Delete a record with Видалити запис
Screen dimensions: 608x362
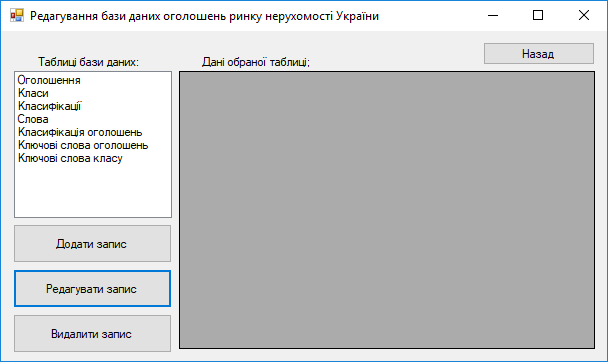pyautogui.click(x=92, y=333)
